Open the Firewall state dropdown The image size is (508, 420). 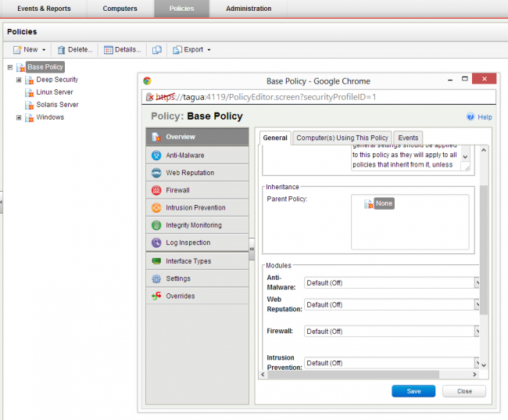click(476, 332)
